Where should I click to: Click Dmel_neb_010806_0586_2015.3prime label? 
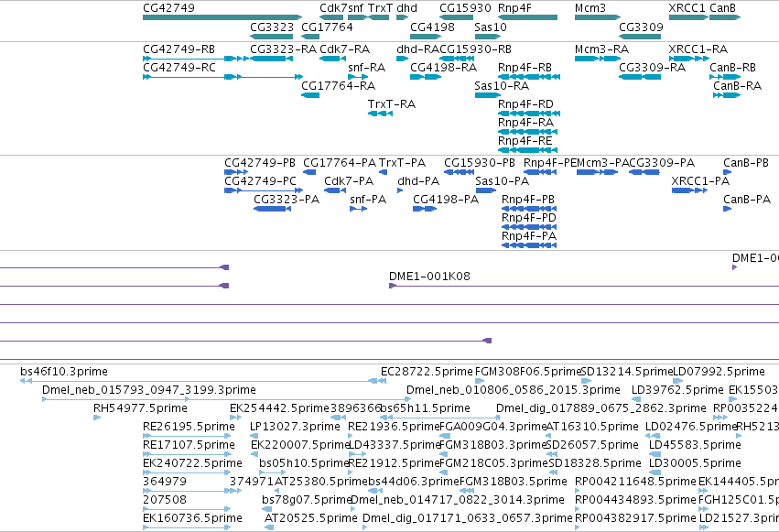pos(514,390)
